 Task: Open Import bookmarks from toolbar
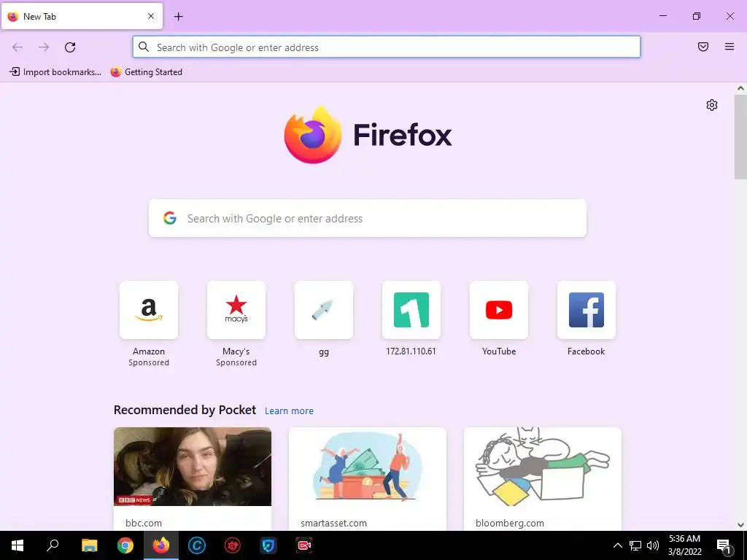click(x=55, y=72)
